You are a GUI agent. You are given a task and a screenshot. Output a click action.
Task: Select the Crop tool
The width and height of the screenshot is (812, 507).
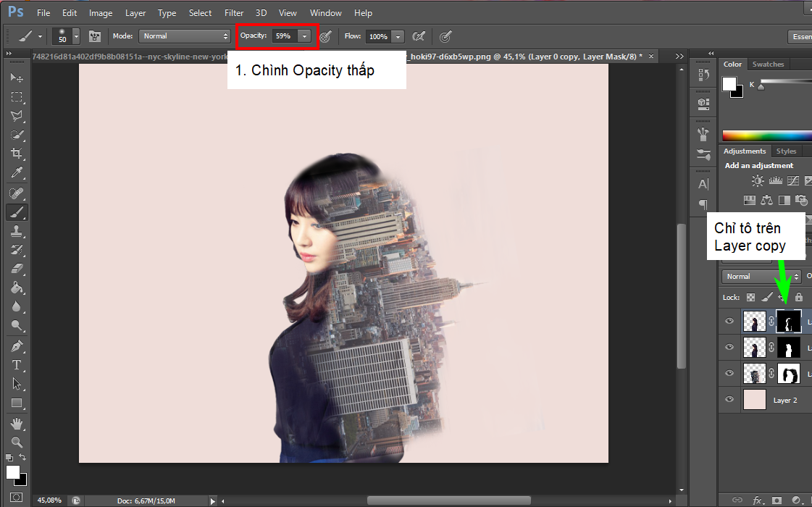click(x=17, y=154)
